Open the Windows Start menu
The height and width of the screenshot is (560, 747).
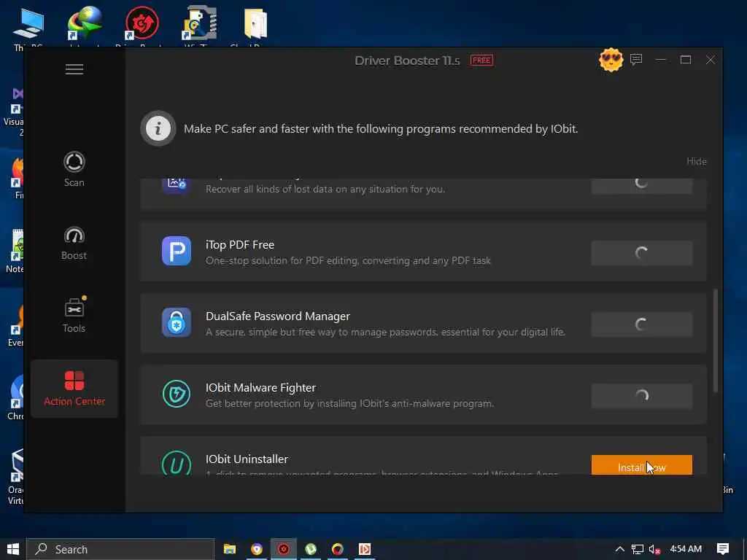[x=13, y=549]
